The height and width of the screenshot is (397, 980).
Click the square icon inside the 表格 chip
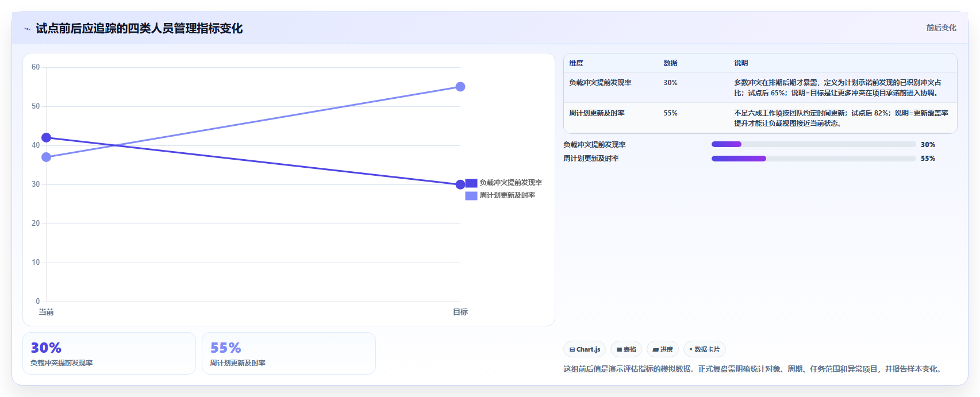coord(619,349)
